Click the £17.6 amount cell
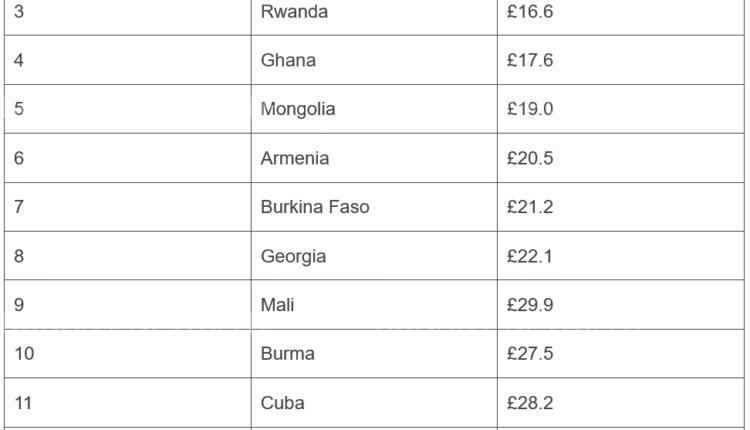 point(531,61)
